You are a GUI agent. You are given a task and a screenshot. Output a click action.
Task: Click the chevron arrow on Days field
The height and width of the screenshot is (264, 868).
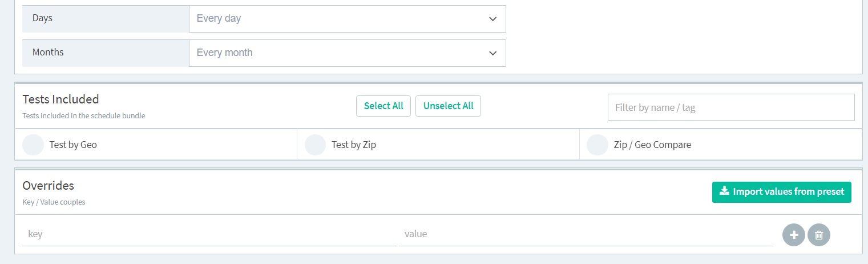point(493,19)
